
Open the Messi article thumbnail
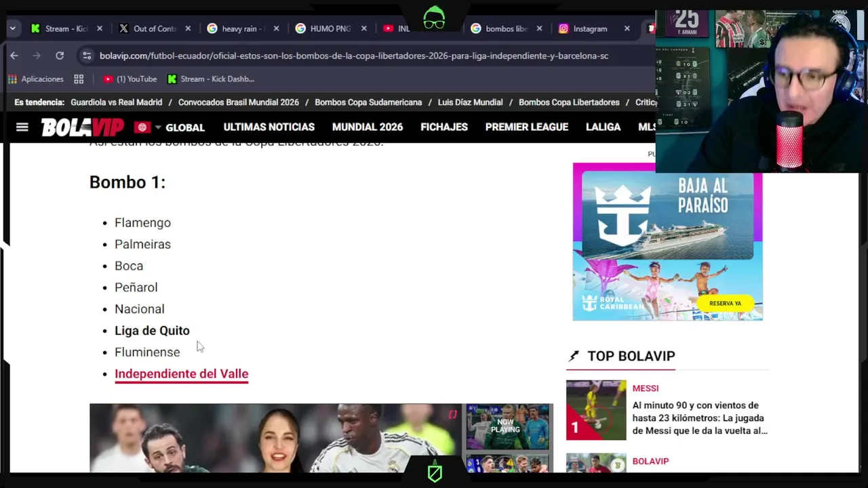point(596,410)
